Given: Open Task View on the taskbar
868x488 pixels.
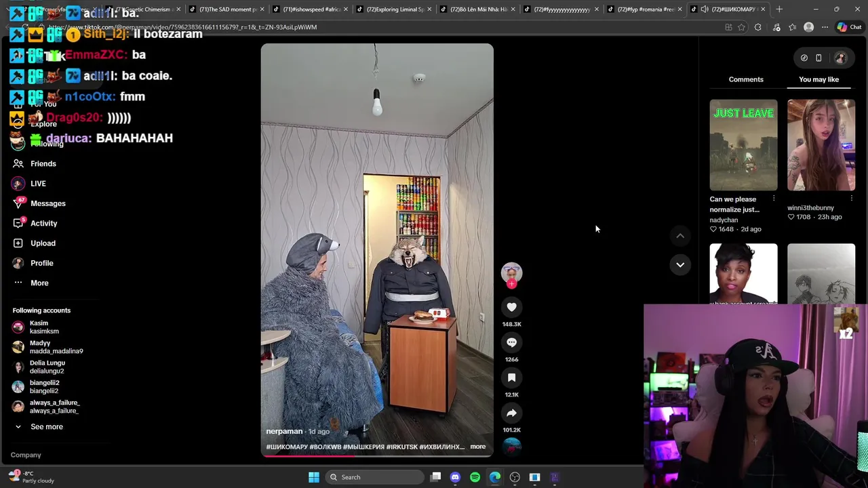Looking at the screenshot, I should pos(436,477).
